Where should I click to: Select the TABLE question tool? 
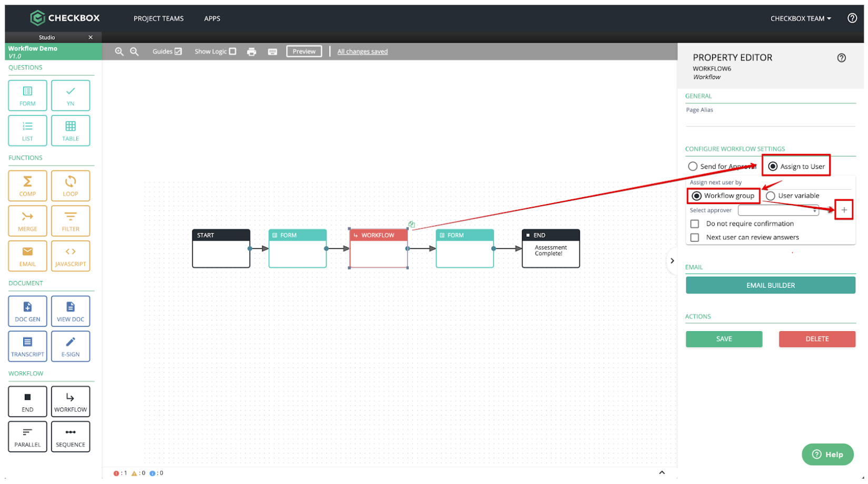pyautogui.click(x=71, y=130)
